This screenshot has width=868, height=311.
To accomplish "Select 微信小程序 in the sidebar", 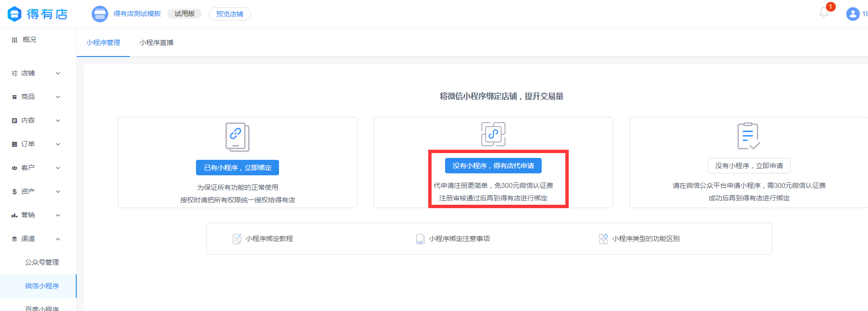I will pos(38,286).
